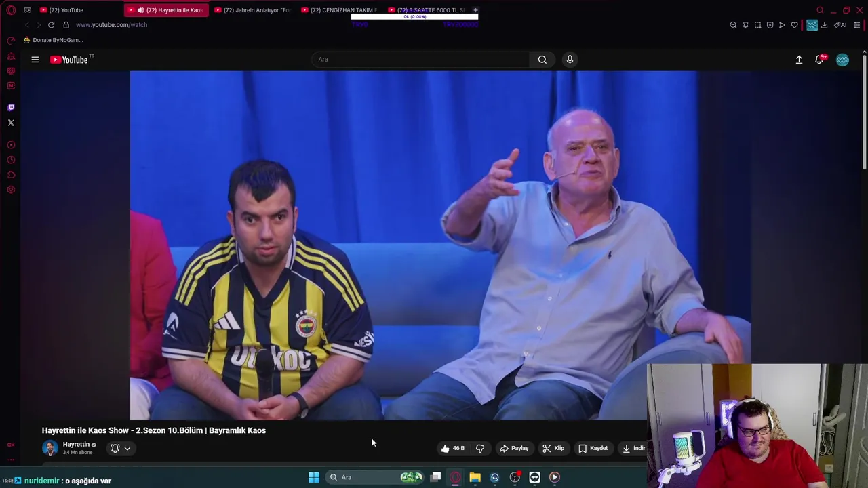Switch to "3 SAATTE 6000 TL" tab
Image resolution: width=868 pixels, height=488 pixels.
point(426,10)
